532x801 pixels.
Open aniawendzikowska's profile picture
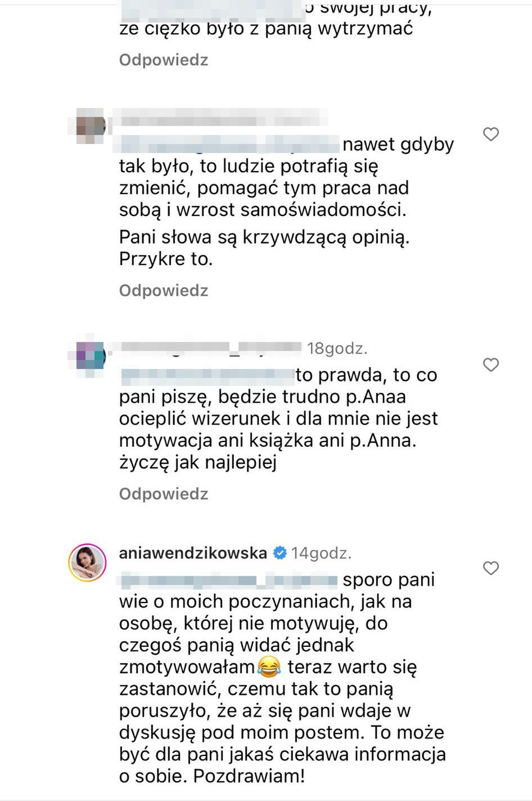point(87,562)
